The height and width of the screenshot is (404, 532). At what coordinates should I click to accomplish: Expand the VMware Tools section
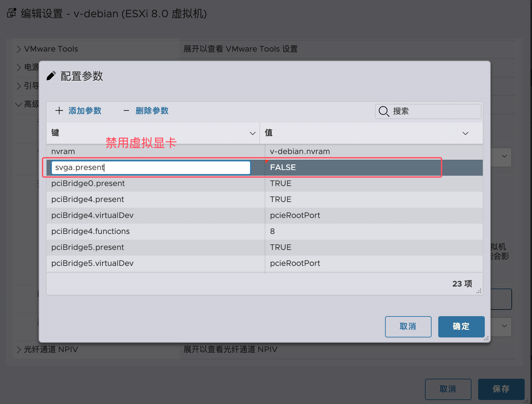[19, 49]
